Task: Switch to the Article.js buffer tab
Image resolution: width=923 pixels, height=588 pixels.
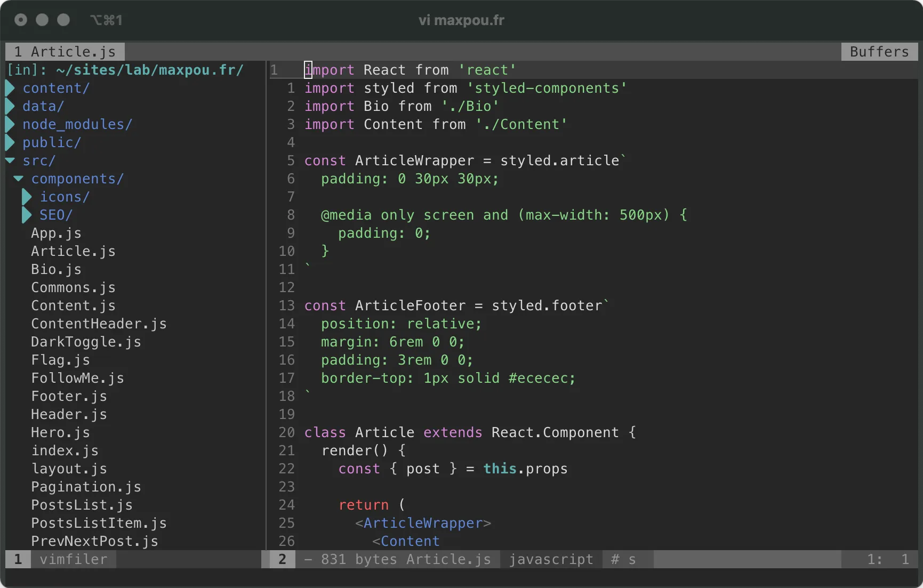Action: click(65, 52)
